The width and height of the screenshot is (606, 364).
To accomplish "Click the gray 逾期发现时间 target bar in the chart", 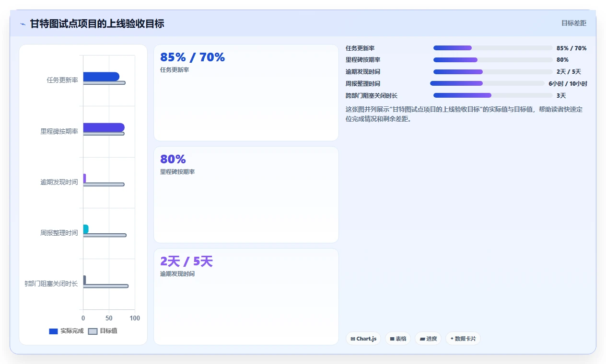I will (104, 184).
